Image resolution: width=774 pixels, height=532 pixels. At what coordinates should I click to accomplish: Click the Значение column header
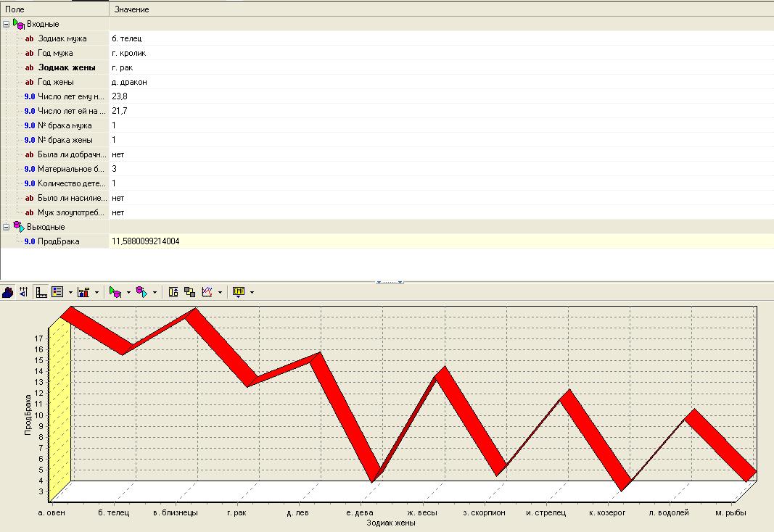(x=131, y=9)
